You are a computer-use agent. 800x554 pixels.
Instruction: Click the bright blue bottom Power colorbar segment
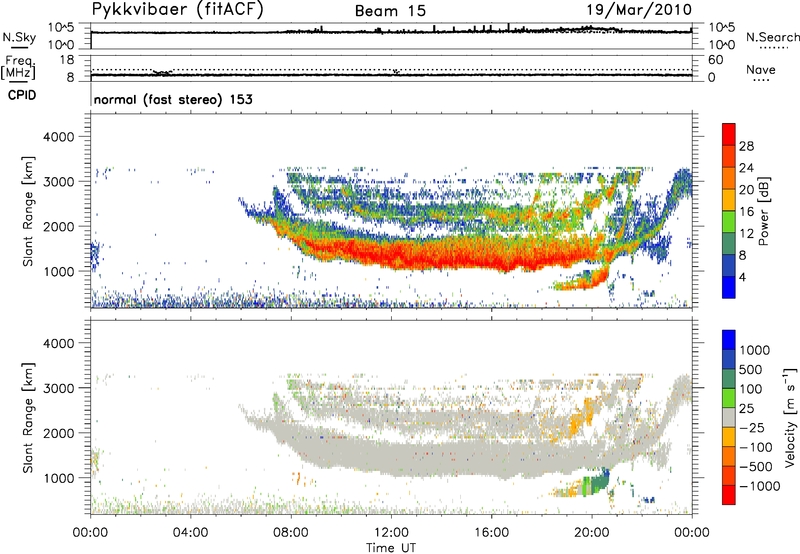[x=729, y=287]
